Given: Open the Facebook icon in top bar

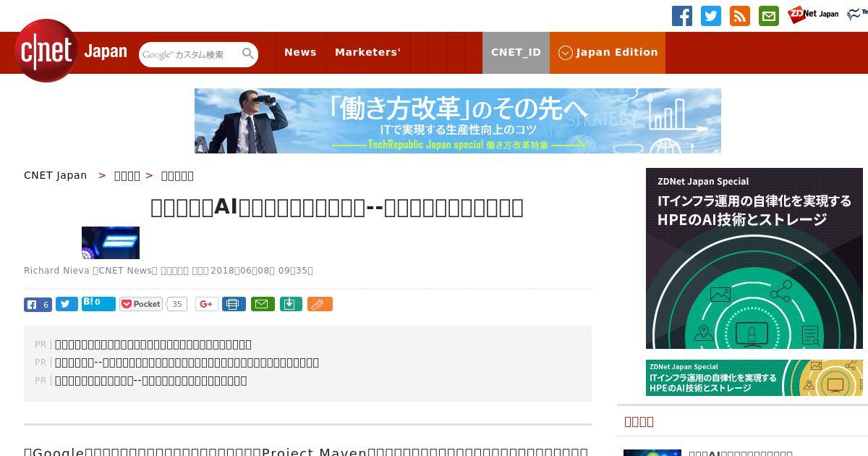Looking at the screenshot, I should (x=682, y=16).
